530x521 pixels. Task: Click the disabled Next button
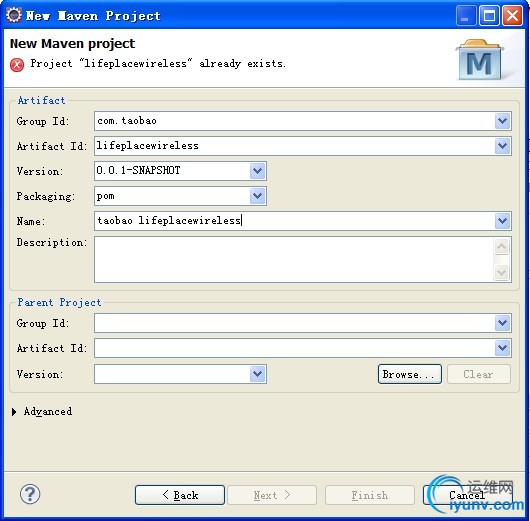point(272,495)
